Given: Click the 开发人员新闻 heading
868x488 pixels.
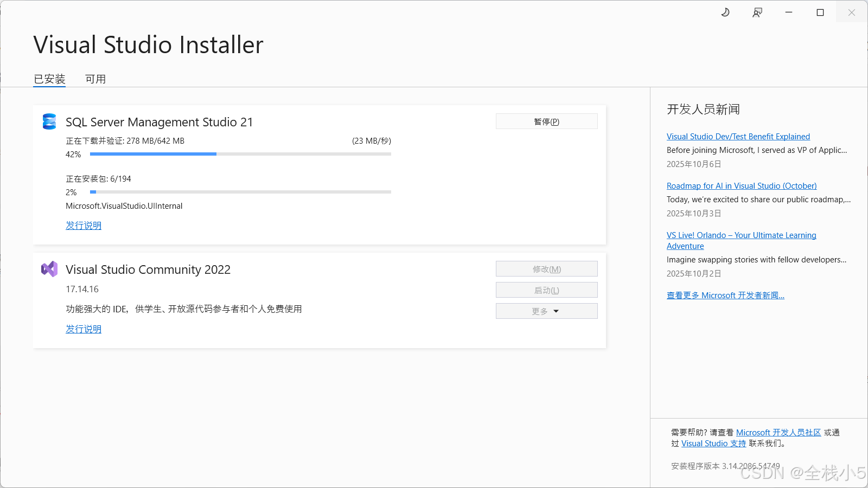Looking at the screenshot, I should pyautogui.click(x=703, y=110).
